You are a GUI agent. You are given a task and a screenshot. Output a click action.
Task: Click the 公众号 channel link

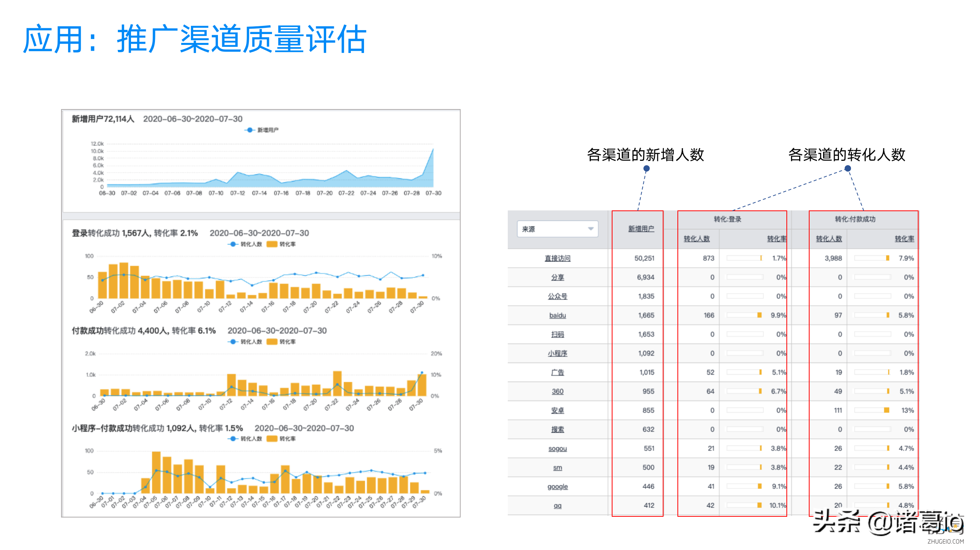click(557, 296)
